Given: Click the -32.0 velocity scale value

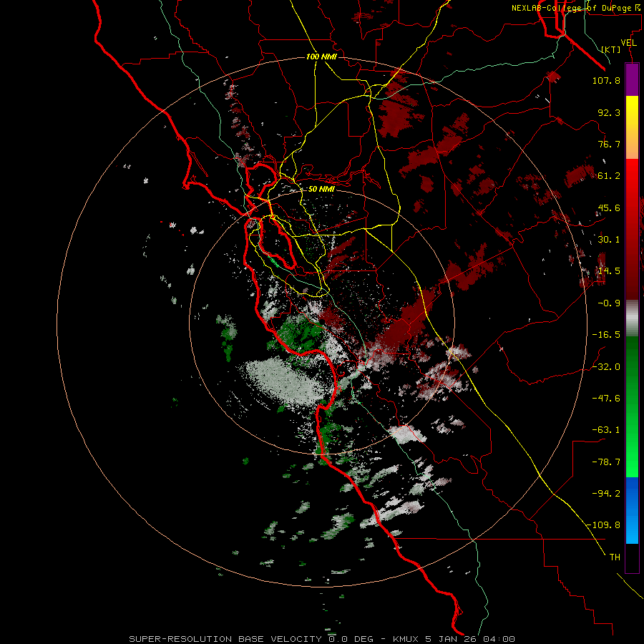Looking at the screenshot, I should pyautogui.click(x=606, y=367).
